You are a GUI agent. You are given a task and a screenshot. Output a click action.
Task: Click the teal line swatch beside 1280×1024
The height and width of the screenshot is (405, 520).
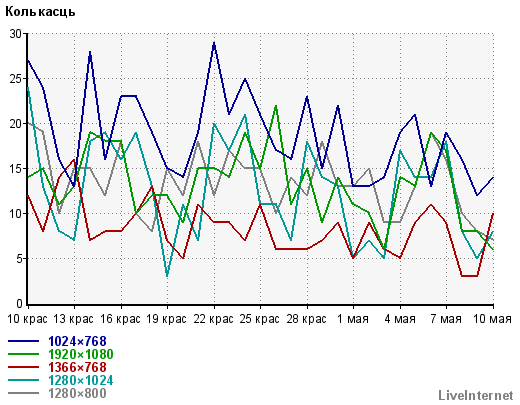[23, 380]
